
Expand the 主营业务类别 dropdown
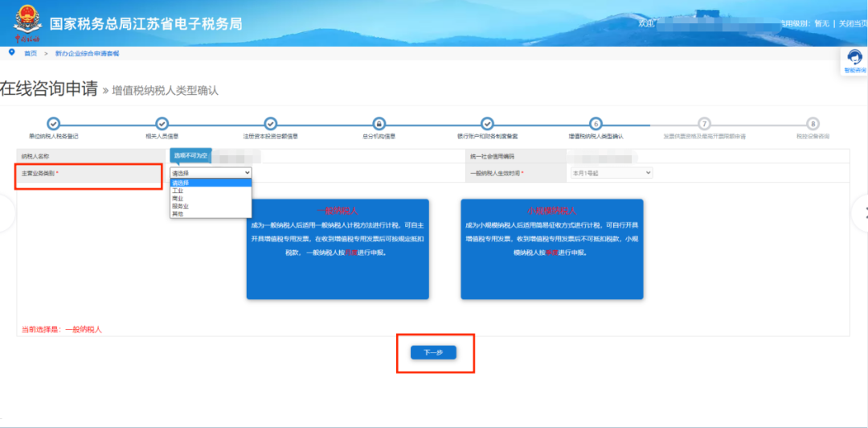click(x=211, y=172)
